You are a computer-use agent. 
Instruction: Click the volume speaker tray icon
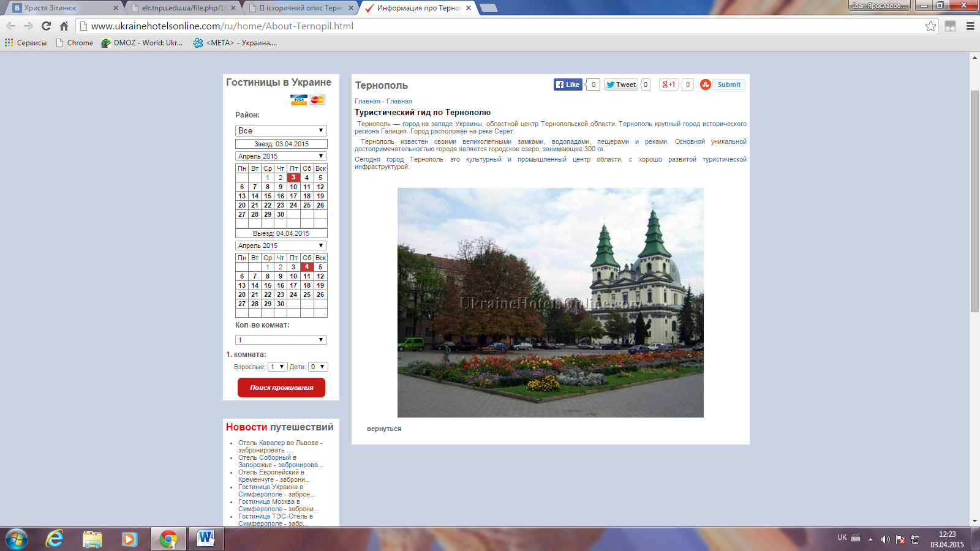point(885,539)
